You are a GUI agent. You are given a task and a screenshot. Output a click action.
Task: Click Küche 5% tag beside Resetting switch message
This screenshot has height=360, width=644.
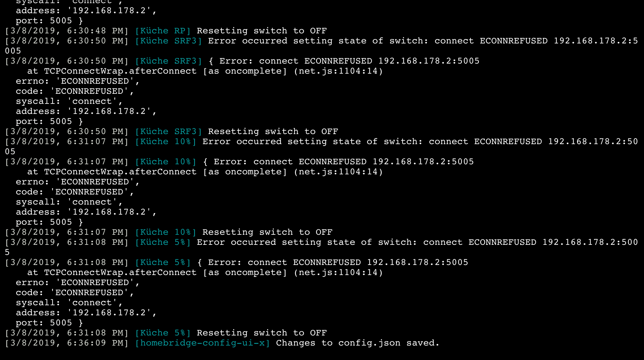163,333
